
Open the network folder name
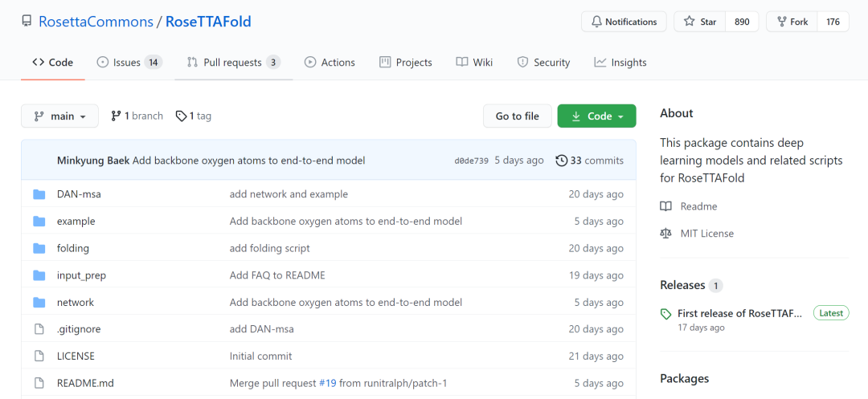tap(76, 303)
